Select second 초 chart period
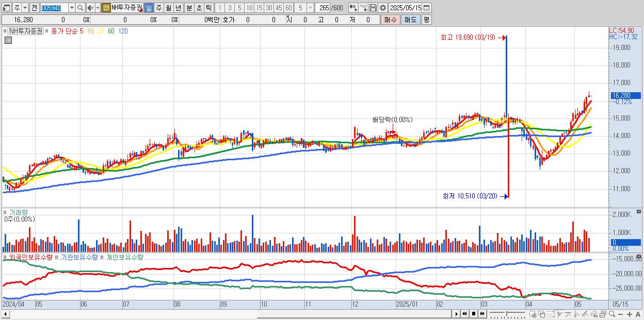644x320 pixels. coord(199,8)
